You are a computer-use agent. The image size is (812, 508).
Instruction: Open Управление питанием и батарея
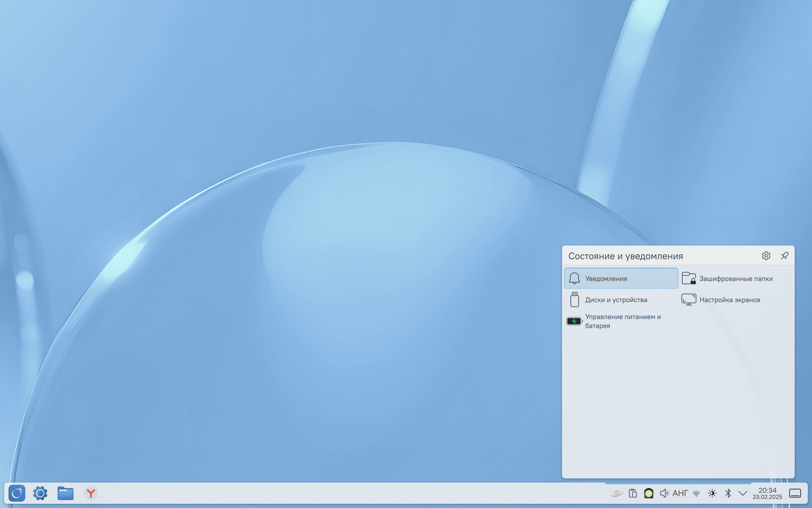point(621,321)
